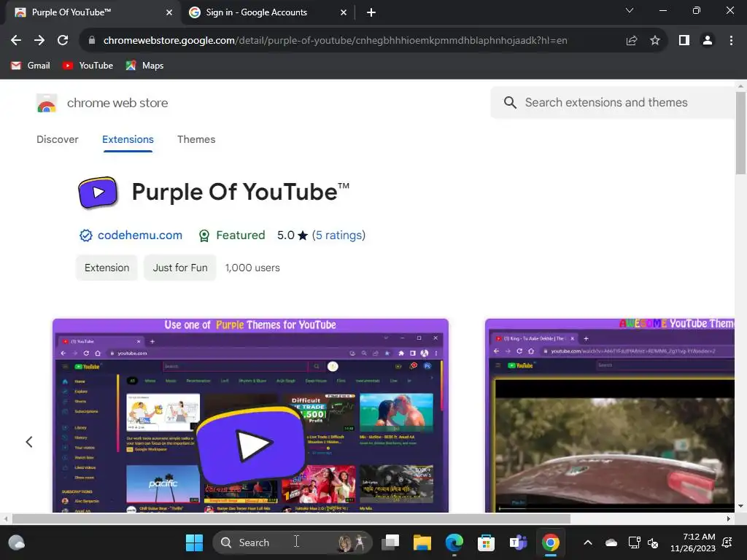This screenshot has width=747, height=560.
Task: Click the OneDrive cloud tray icon
Action: (x=611, y=542)
